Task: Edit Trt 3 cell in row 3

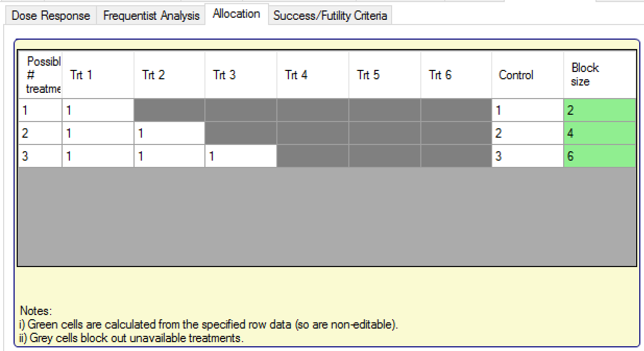Action: point(240,156)
